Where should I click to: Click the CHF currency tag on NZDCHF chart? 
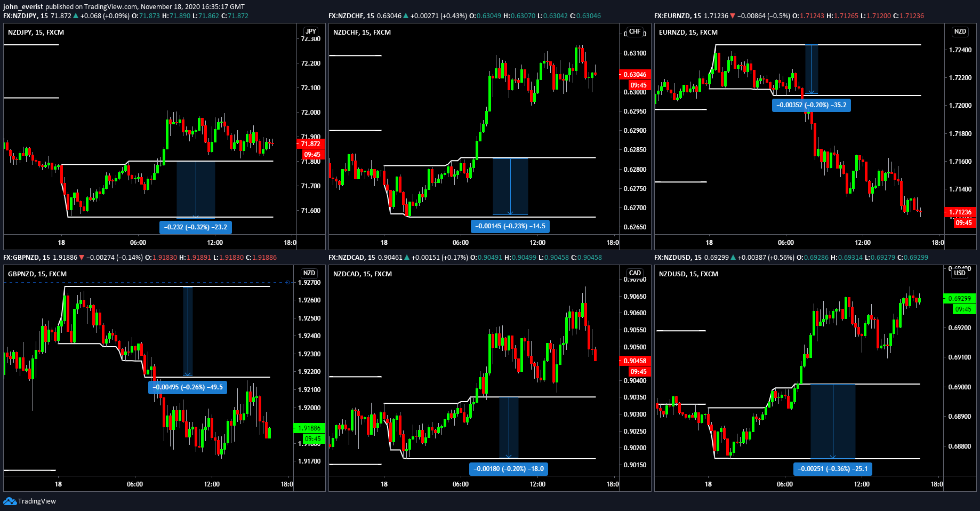(x=634, y=31)
